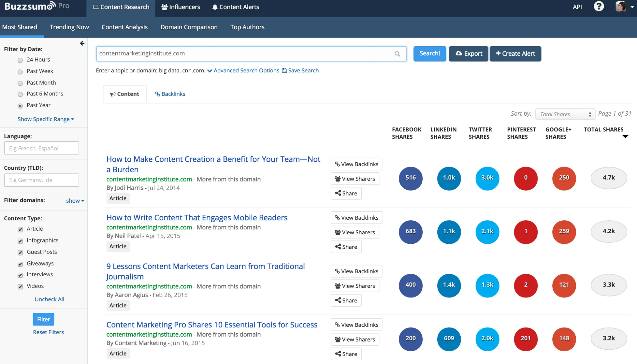Click the help question mark icon

click(x=598, y=7)
